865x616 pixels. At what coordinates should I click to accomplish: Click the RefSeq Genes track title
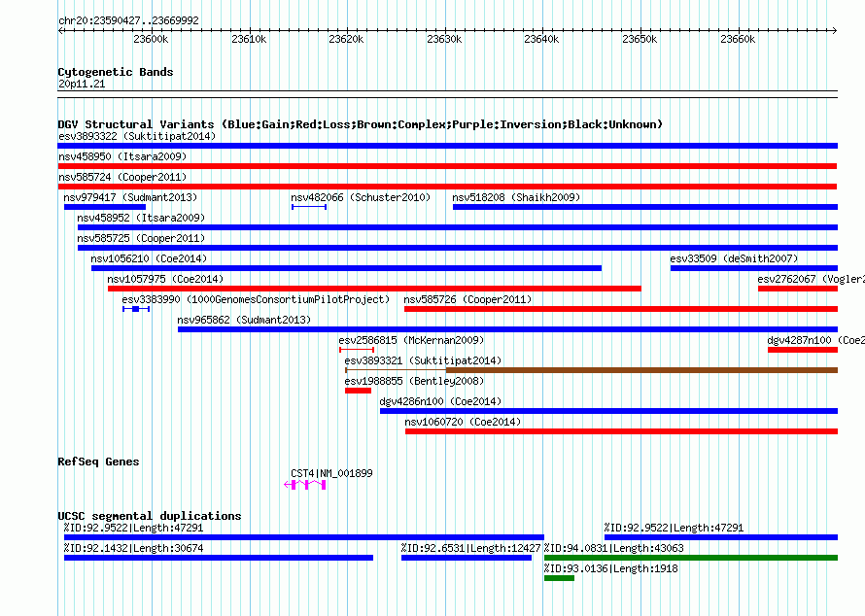point(98,462)
